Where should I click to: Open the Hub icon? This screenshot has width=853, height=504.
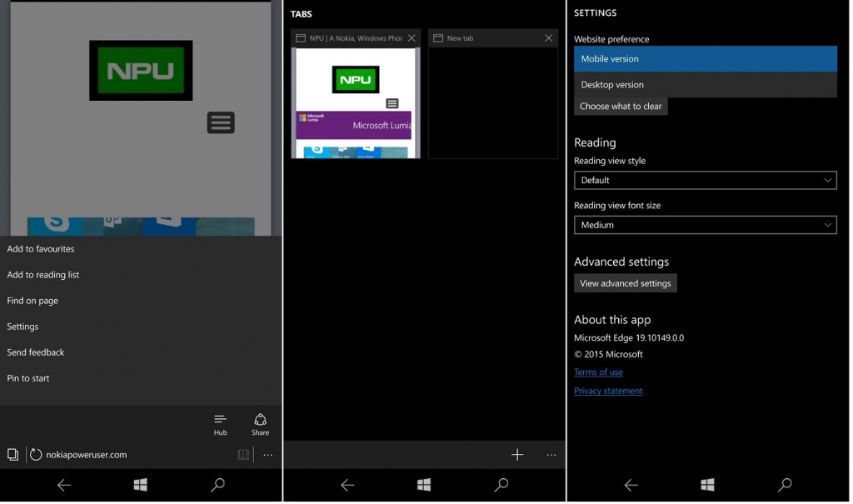(x=220, y=425)
